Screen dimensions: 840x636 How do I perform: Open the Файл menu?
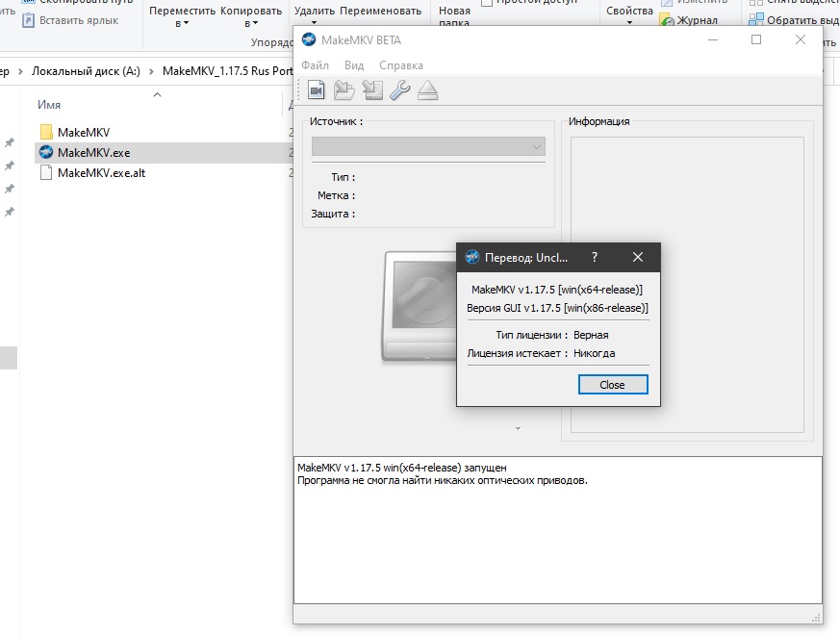coord(316,64)
